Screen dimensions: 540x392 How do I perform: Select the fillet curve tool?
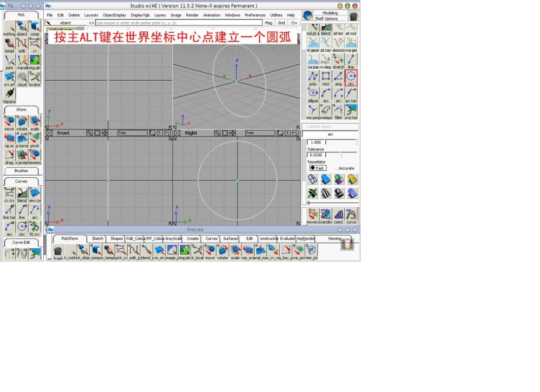(x=338, y=110)
